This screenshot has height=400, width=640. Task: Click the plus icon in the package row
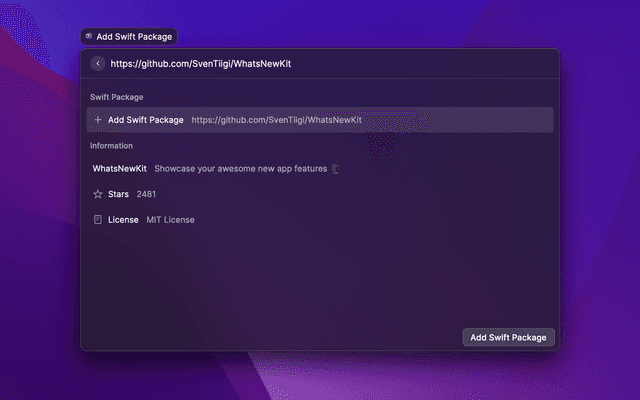click(x=97, y=120)
